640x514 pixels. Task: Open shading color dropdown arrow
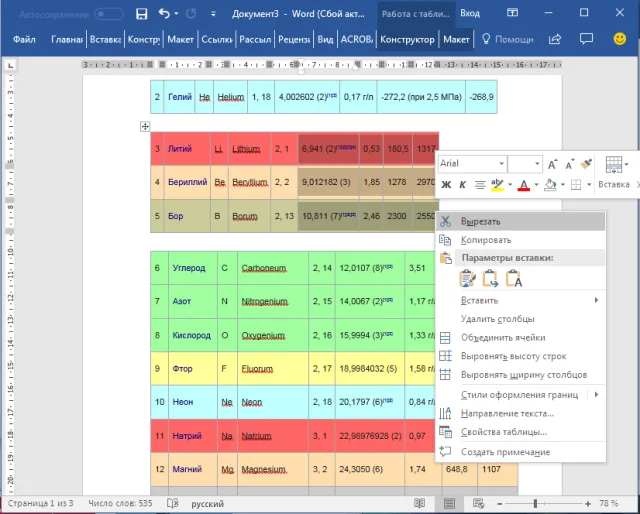click(562, 185)
